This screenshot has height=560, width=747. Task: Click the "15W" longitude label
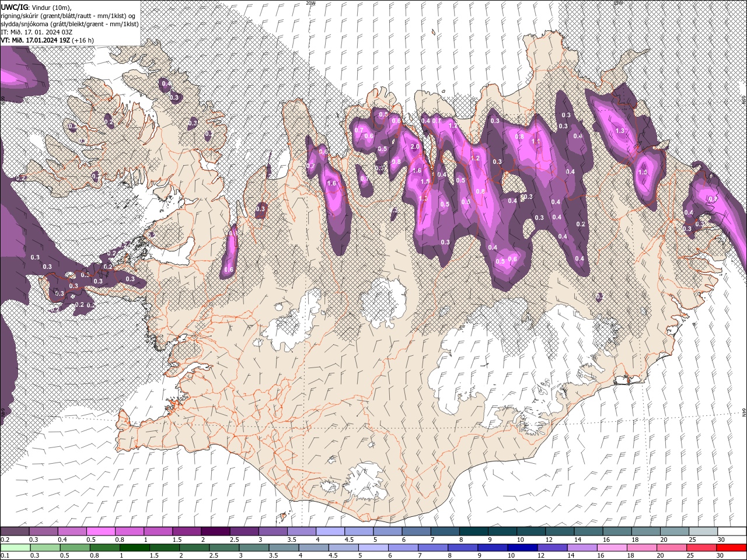[x=618, y=3]
